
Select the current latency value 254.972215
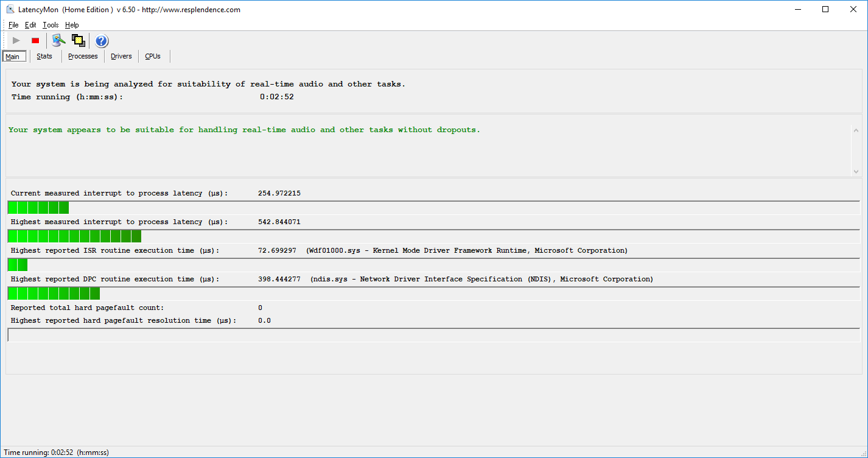[279, 193]
